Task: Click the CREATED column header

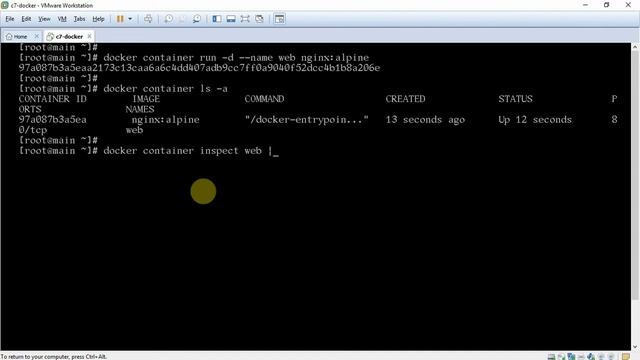Action: tap(405, 99)
